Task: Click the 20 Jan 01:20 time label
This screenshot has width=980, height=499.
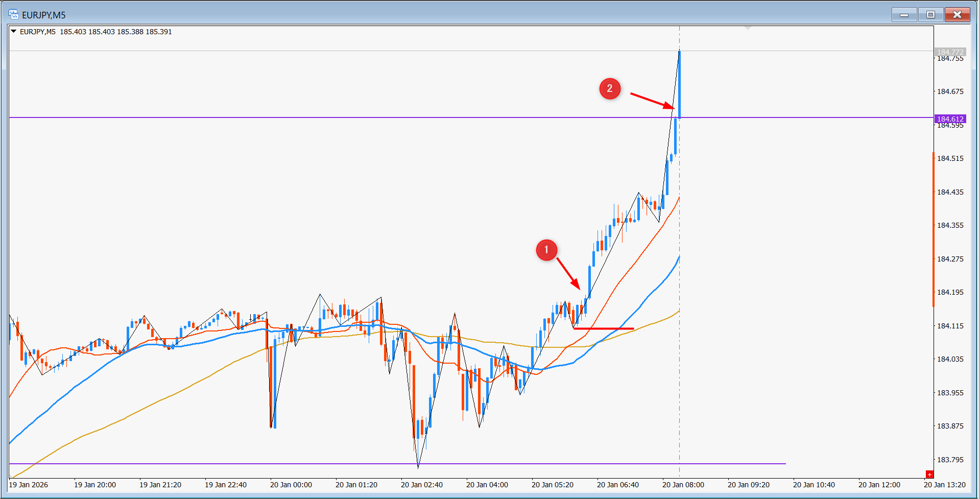Action: pyautogui.click(x=356, y=485)
